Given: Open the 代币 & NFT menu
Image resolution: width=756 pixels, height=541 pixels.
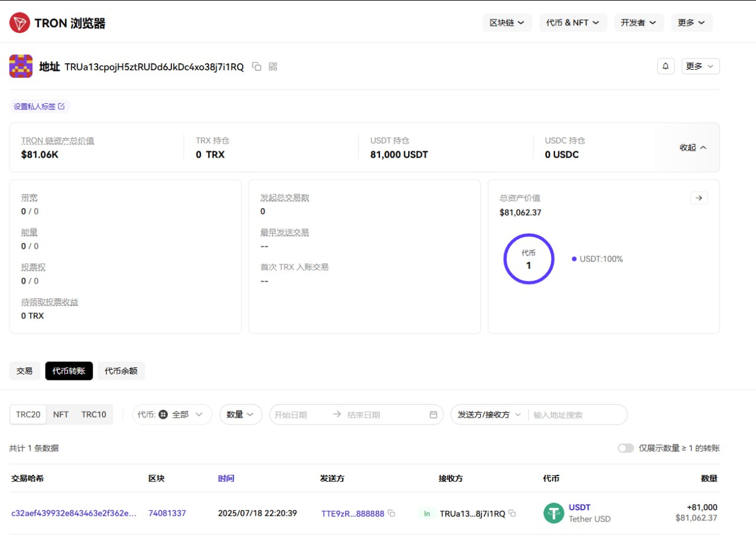Looking at the screenshot, I should (x=572, y=22).
